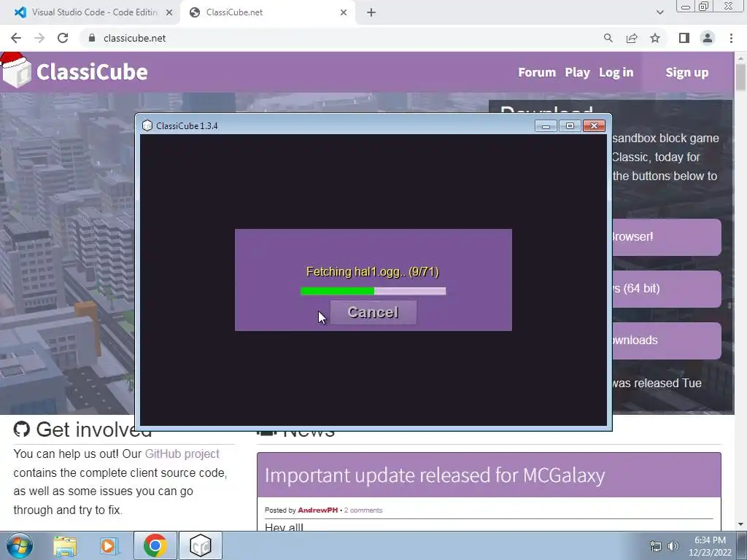The width and height of the screenshot is (747, 560).
Task: Focus the address bar showing classicube.net
Action: coord(343,38)
